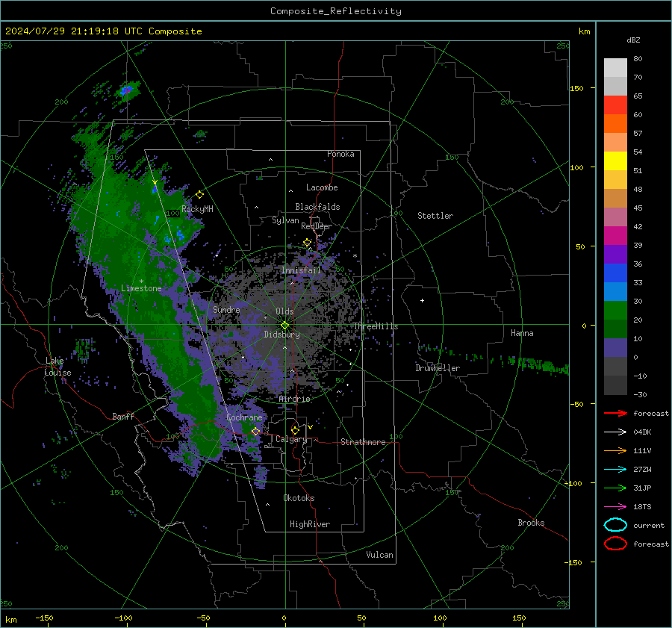Click the magenta 18TS arrow icon
The height and width of the screenshot is (628, 672).
(x=615, y=507)
